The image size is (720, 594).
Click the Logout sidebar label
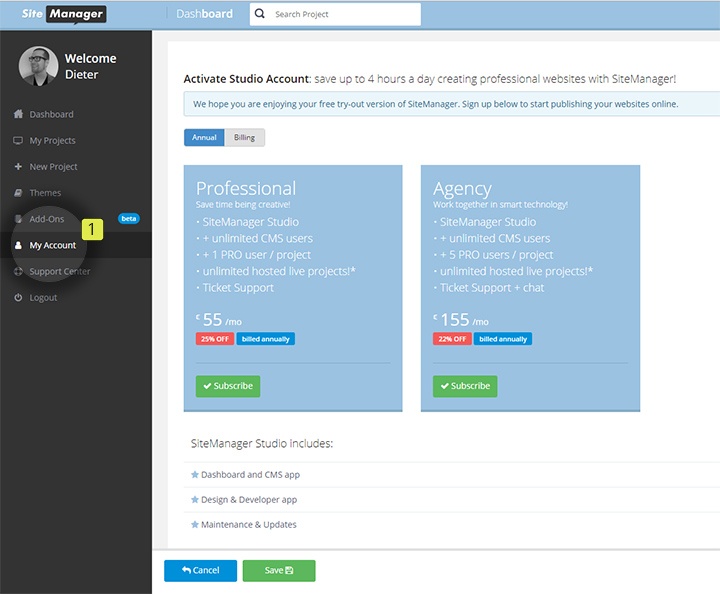(43, 297)
